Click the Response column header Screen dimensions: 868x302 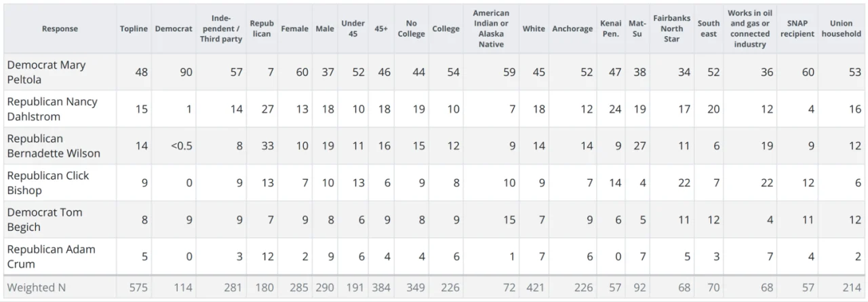coord(60,29)
